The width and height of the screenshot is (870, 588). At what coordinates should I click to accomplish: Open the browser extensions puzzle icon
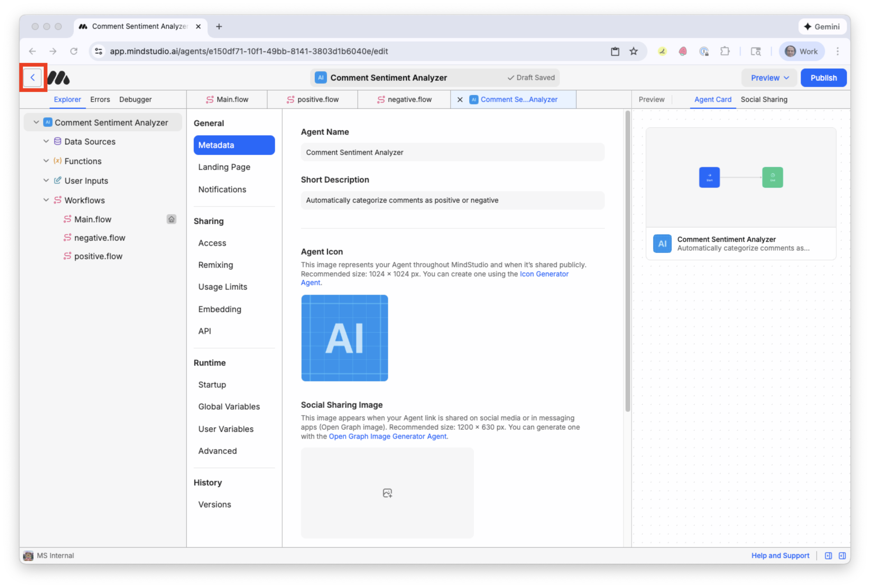click(725, 51)
